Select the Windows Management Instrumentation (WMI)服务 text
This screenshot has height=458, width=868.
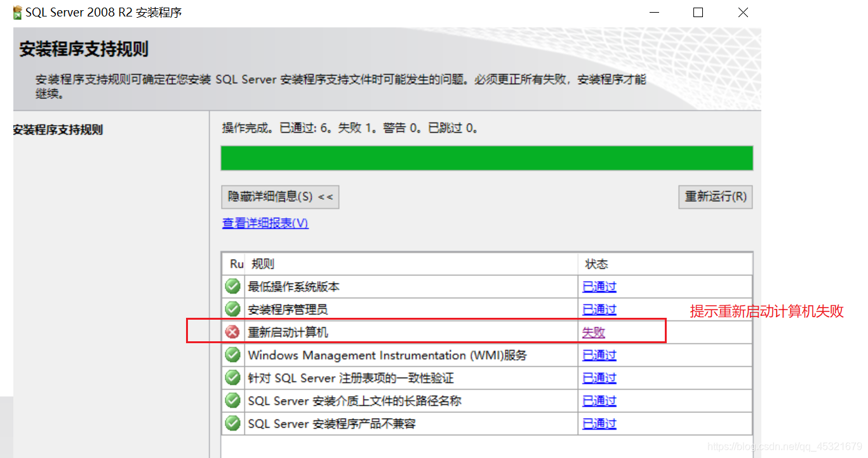[387, 355]
